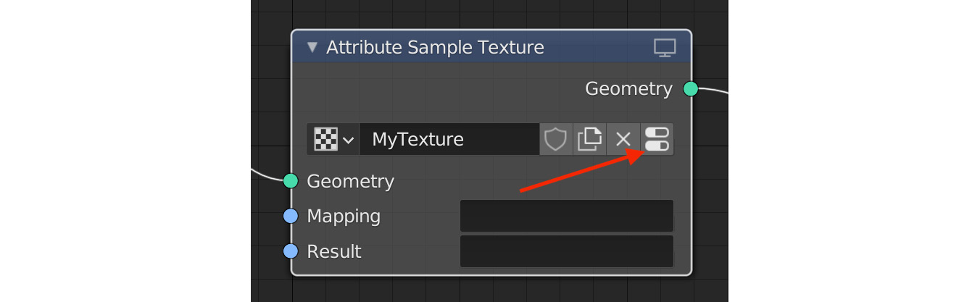Toggle the fake user shield icon
The image size is (980, 302).
[555, 139]
